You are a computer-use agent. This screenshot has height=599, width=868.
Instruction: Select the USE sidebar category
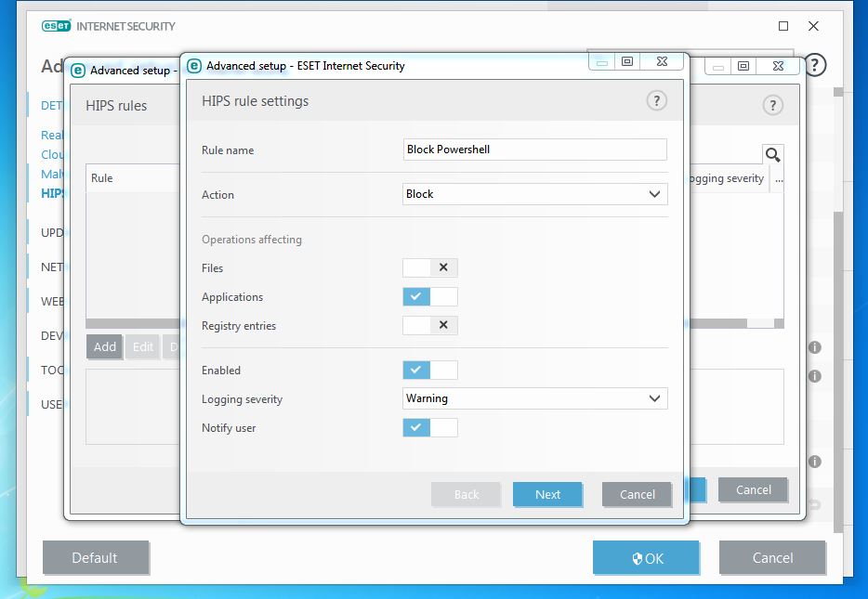(x=52, y=404)
